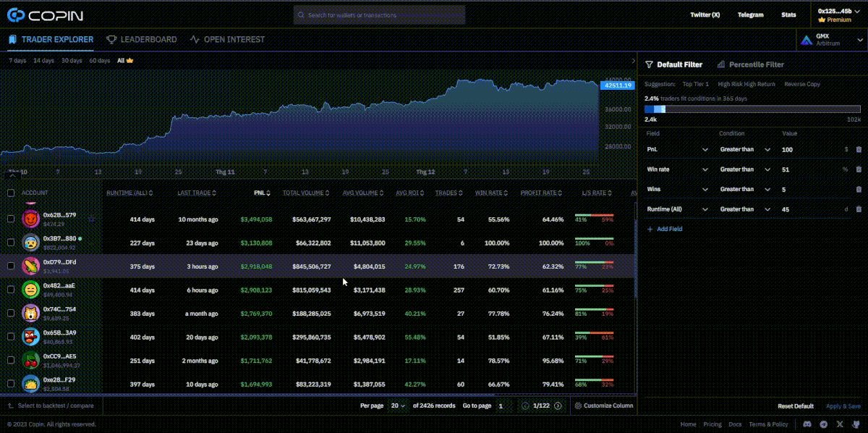Open the Win rate condition 'Greater than' dropdown
Viewport: 868px width, 433px height.
click(745, 169)
